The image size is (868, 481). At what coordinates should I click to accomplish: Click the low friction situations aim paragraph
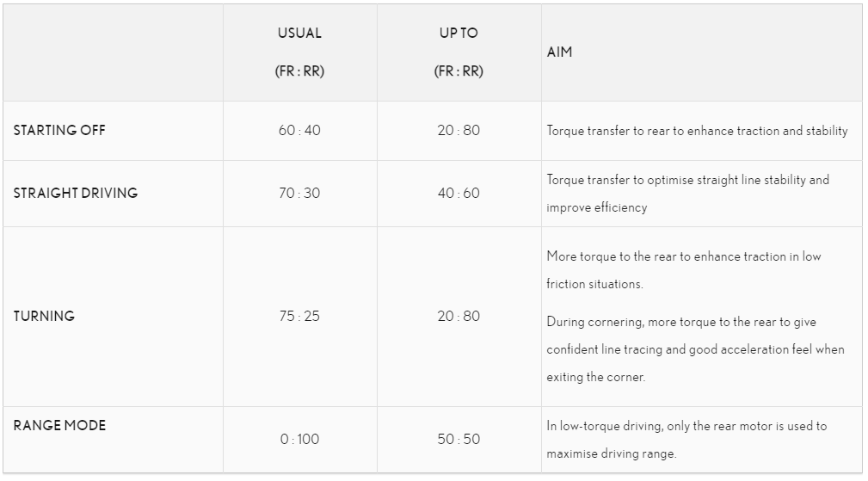pyautogui.click(x=683, y=270)
